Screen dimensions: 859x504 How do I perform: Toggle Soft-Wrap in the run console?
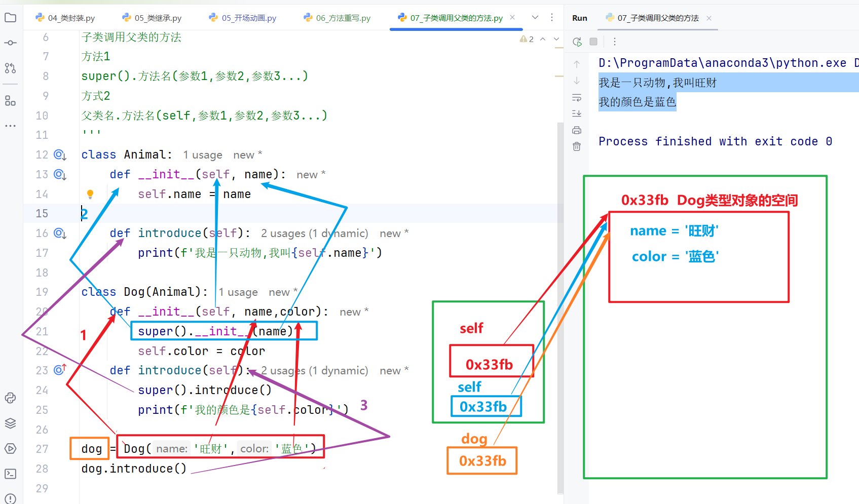pos(577,97)
